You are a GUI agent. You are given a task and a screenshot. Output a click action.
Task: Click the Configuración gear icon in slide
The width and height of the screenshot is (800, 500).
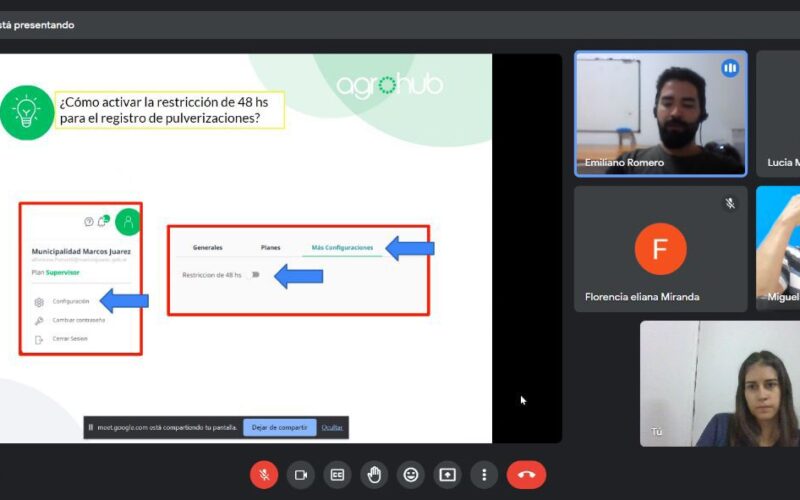tap(39, 302)
